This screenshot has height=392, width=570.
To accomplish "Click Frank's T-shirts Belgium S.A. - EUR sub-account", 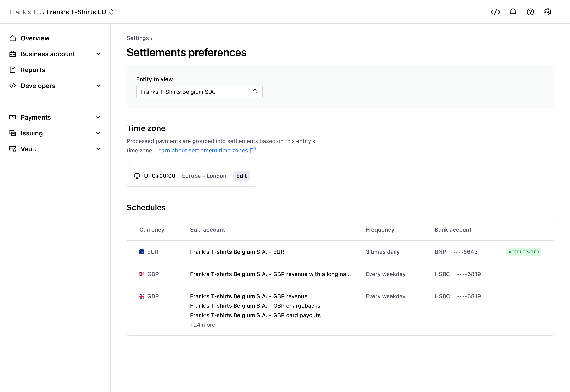I will pyautogui.click(x=237, y=252).
